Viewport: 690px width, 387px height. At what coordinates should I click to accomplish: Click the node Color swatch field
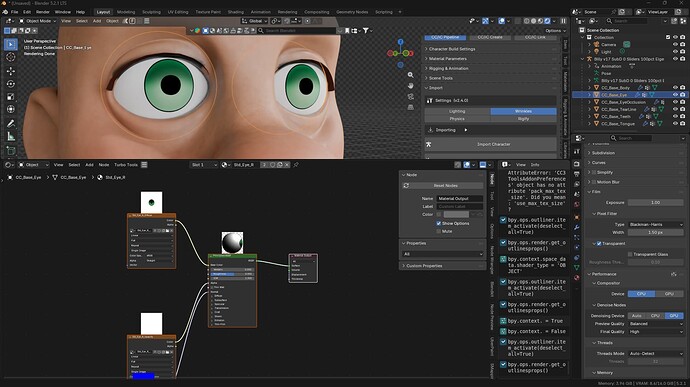click(x=456, y=214)
